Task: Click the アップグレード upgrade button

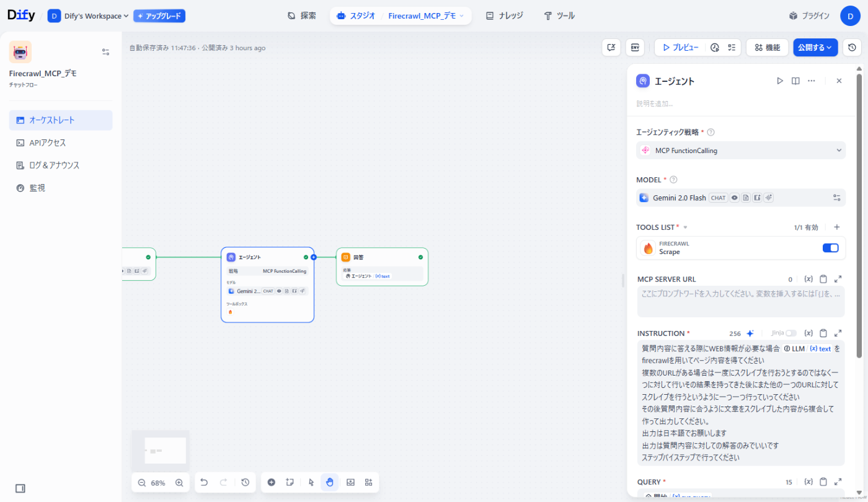Action: click(159, 16)
